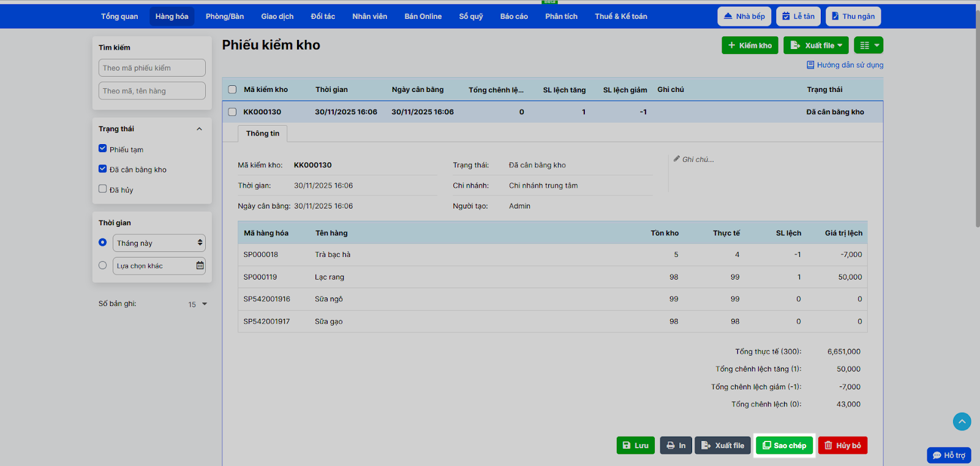Click the Lựa chọn khác date field
980x466 pixels.
(x=159, y=266)
